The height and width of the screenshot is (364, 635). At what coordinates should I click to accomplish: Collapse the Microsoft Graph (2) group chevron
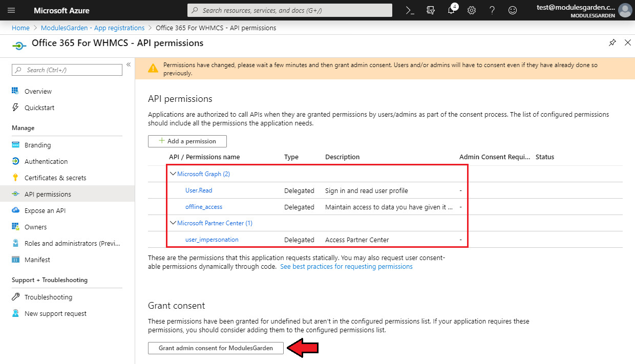173,174
